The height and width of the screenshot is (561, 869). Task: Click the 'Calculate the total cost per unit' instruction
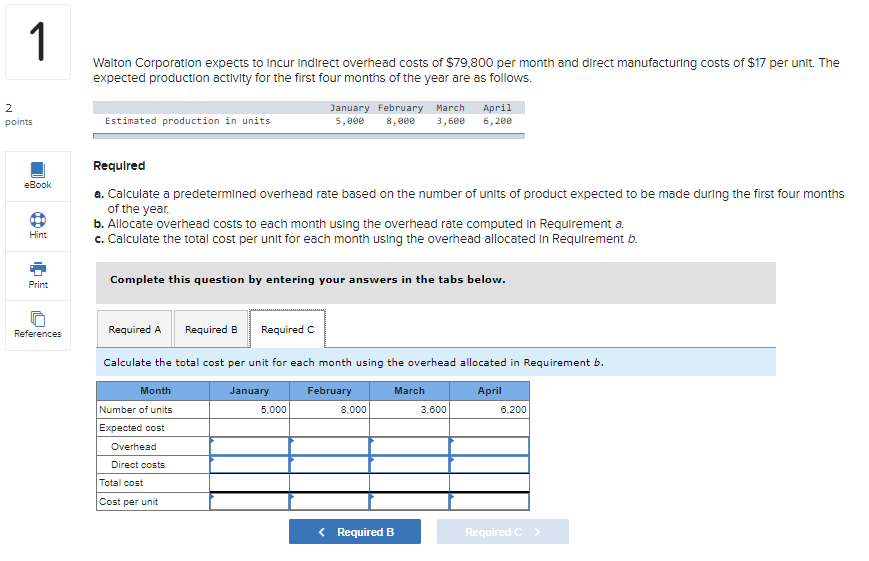pos(354,363)
